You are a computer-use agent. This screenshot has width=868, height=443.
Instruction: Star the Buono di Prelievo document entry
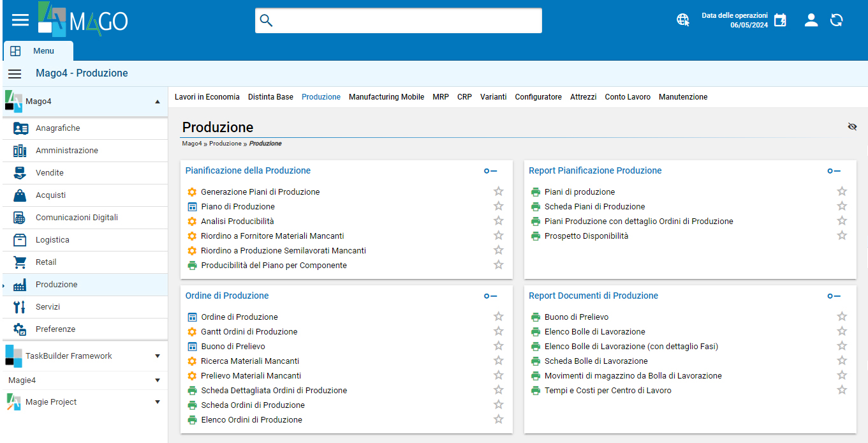pyautogui.click(x=499, y=346)
